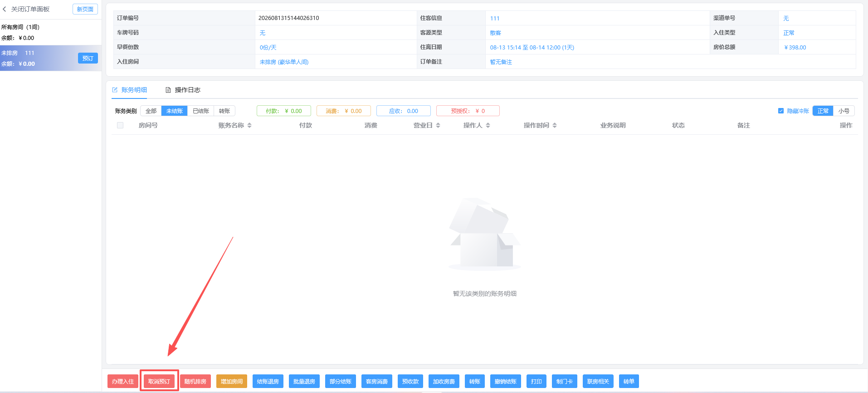Click the 部分结账 button
868x393 pixels.
[341, 381]
